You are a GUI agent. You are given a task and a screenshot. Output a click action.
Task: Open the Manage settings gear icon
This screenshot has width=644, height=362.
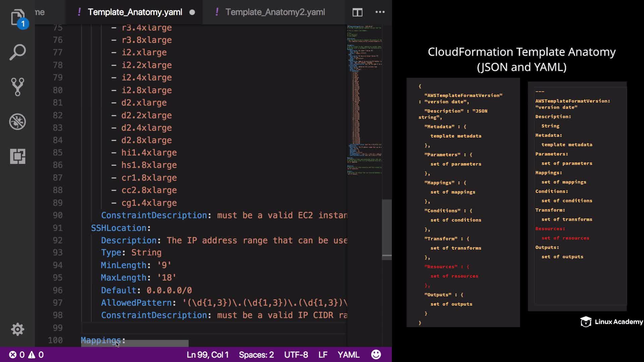tap(17, 329)
